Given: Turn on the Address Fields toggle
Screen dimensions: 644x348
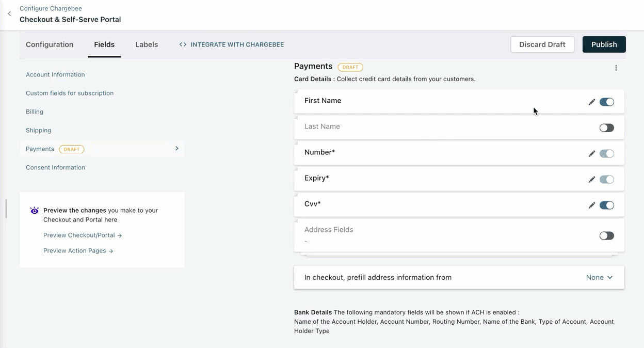Looking at the screenshot, I should click(606, 236).
